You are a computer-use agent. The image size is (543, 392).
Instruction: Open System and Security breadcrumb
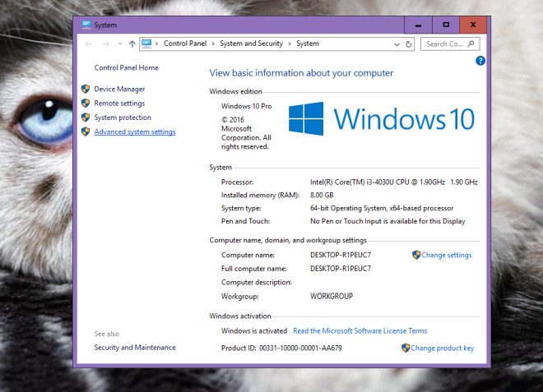click(252, 44)
